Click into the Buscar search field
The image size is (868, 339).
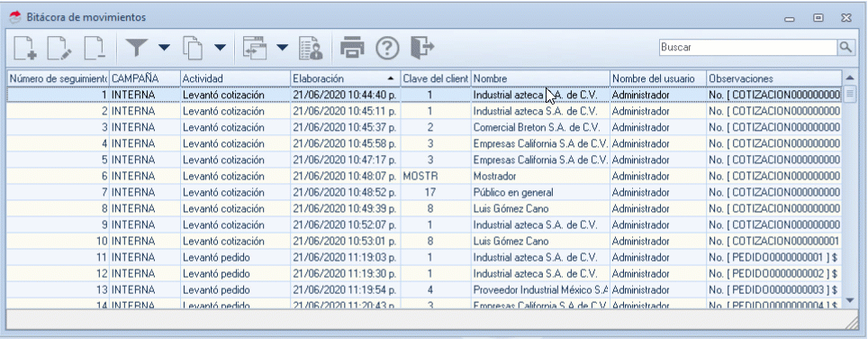click(748, 48)
